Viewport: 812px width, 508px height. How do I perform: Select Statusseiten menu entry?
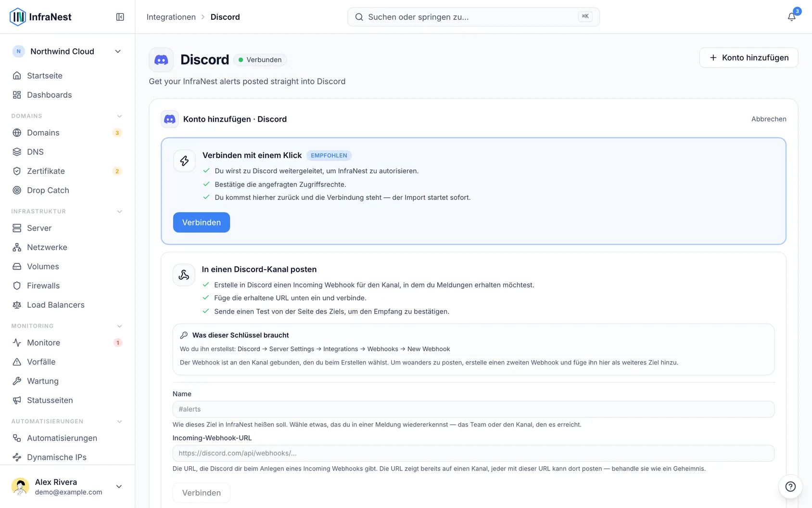pos(67,400)
